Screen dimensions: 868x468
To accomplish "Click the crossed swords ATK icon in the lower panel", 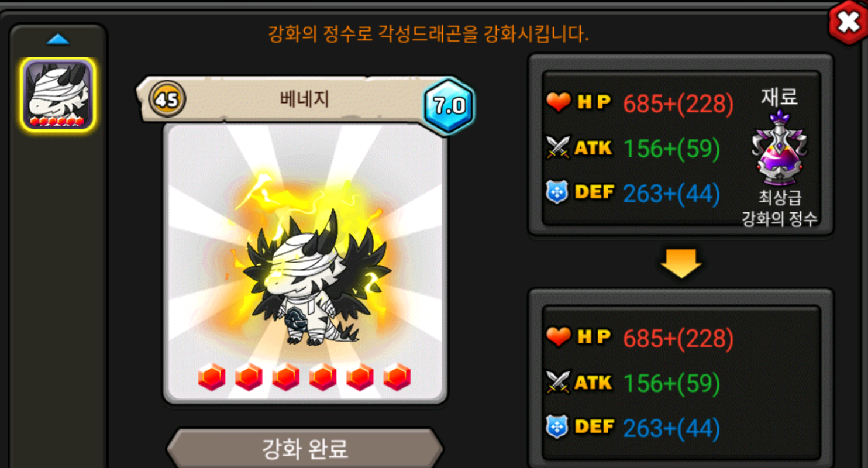I will tap(558, 382).
